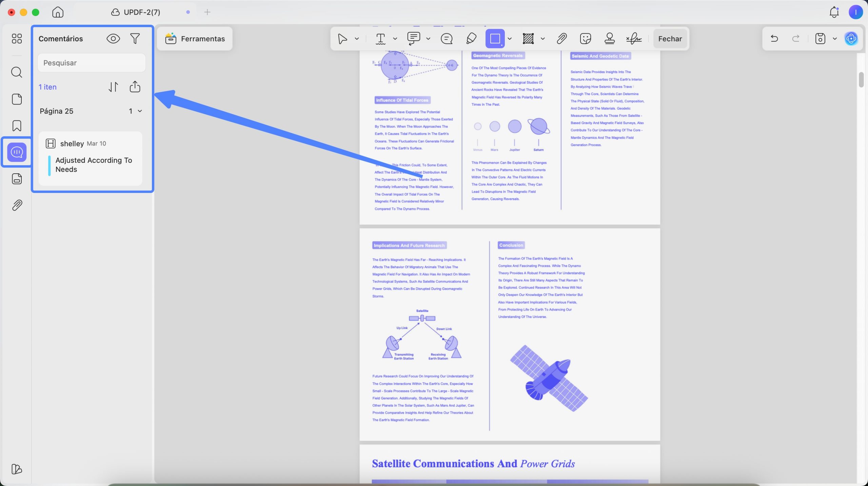Expand the hatched tool dropdown arrow
This screenshot has height=486, width=868.
(543, 39)
